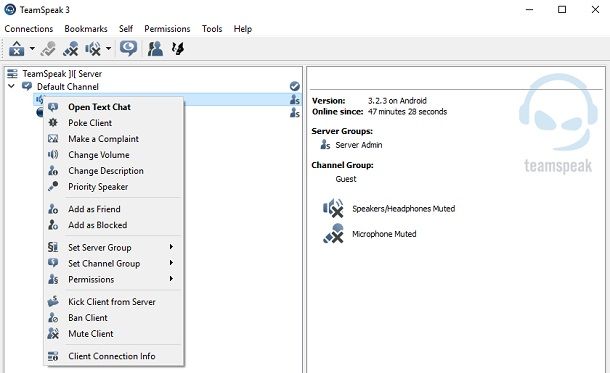The width and height of the screenshot is (610, 373).
Task: Click the default channel checkmark icon
Action: pos(295,86)
